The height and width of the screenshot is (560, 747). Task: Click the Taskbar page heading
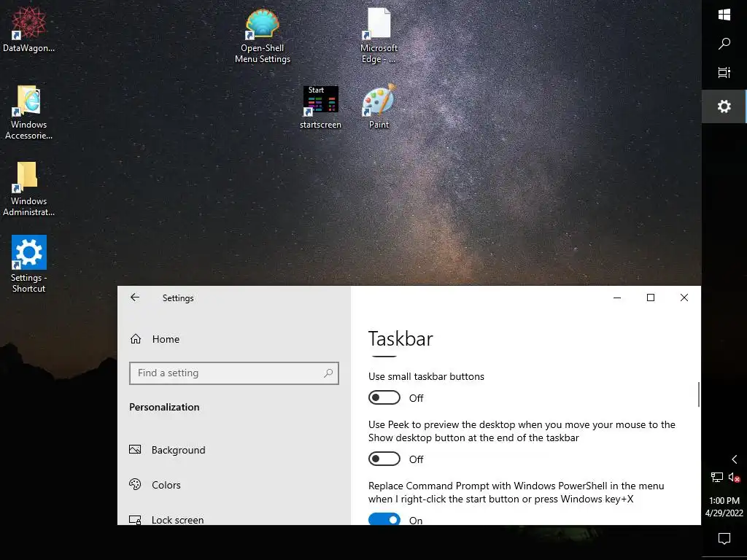pos(400,339)
